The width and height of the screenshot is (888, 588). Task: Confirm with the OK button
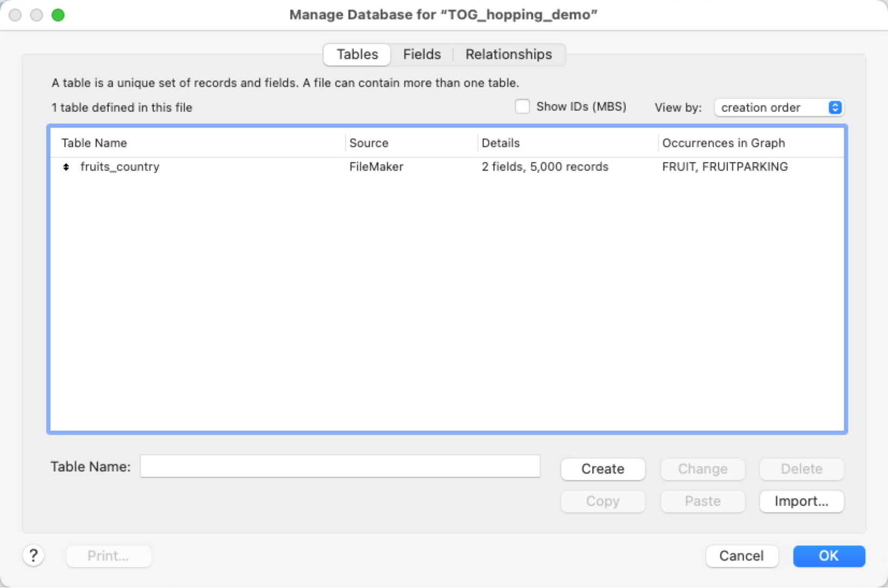click(829, 556)
